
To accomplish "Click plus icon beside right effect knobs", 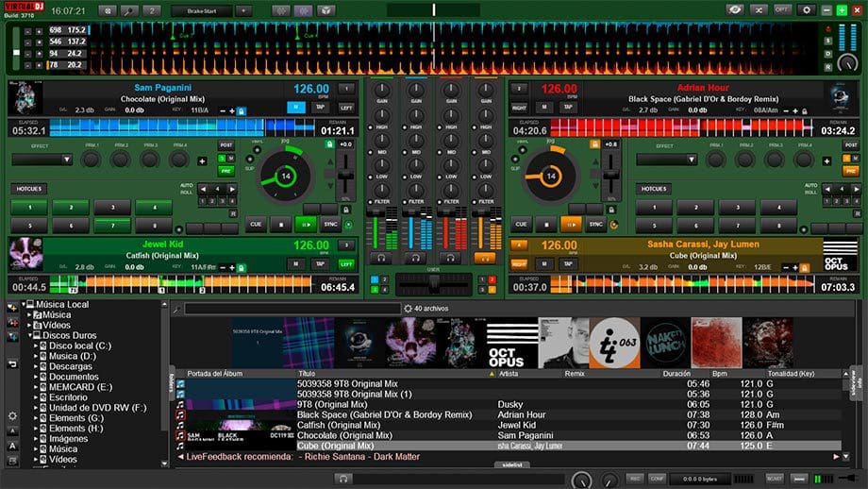I will click(827, 161).
